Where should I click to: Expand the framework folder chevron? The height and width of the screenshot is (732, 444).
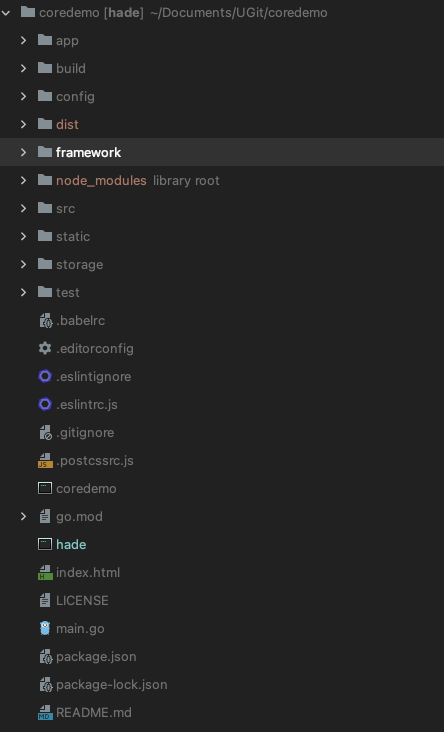(x=23, y=152)
